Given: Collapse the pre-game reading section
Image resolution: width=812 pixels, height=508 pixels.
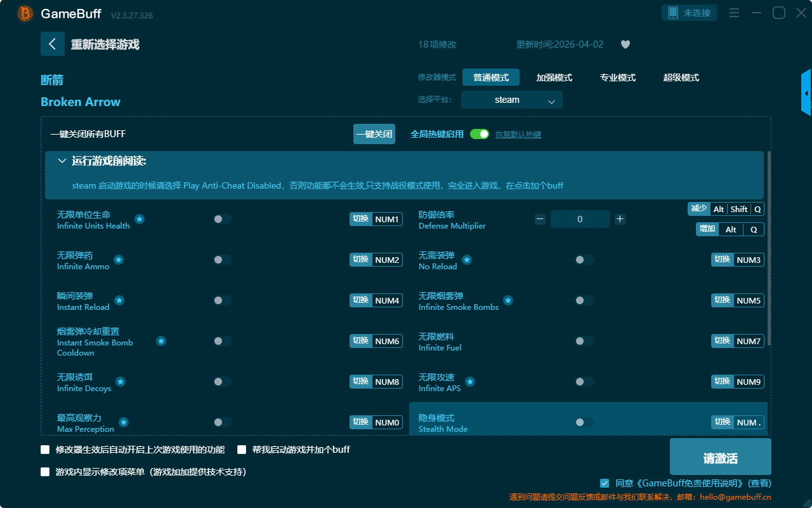Looking at the screenshot, I should point(62,161).
